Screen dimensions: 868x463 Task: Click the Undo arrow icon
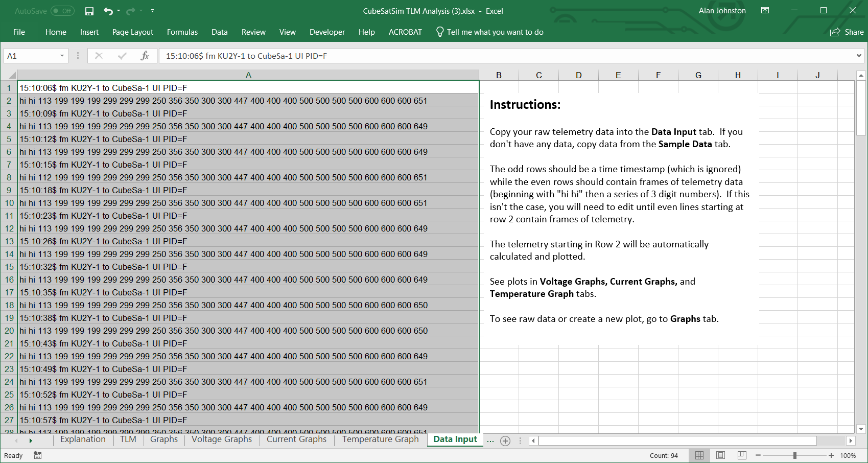(x=108, y=11)
